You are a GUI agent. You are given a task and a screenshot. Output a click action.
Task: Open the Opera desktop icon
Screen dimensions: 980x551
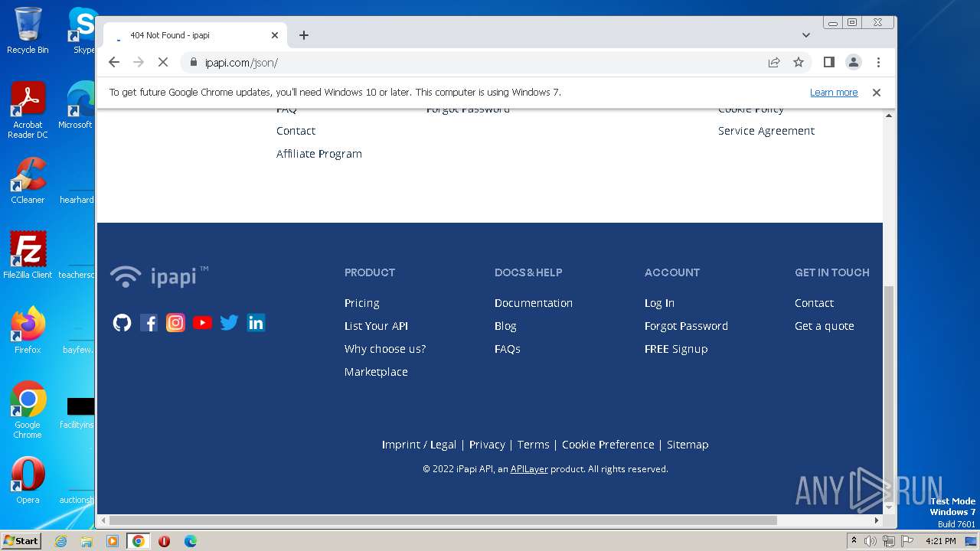(28, 481)
